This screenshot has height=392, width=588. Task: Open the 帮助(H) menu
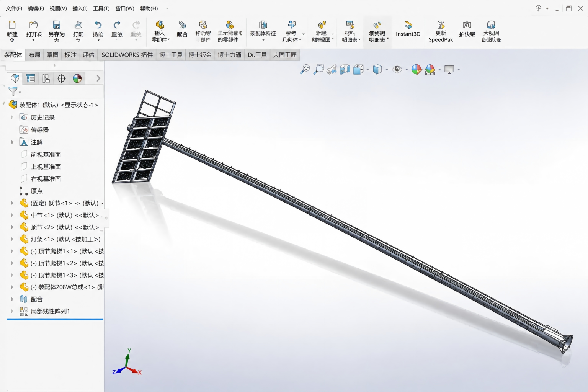[149, 8]
